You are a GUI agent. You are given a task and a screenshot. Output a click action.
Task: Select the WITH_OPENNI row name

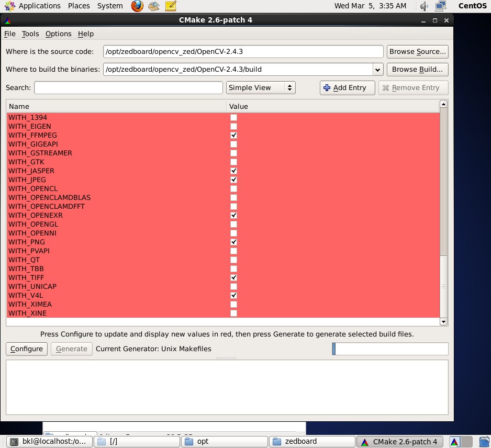[32, 233]
